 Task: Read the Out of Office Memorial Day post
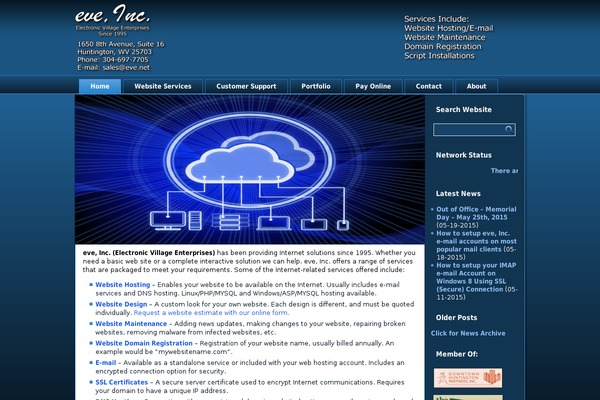476,213
